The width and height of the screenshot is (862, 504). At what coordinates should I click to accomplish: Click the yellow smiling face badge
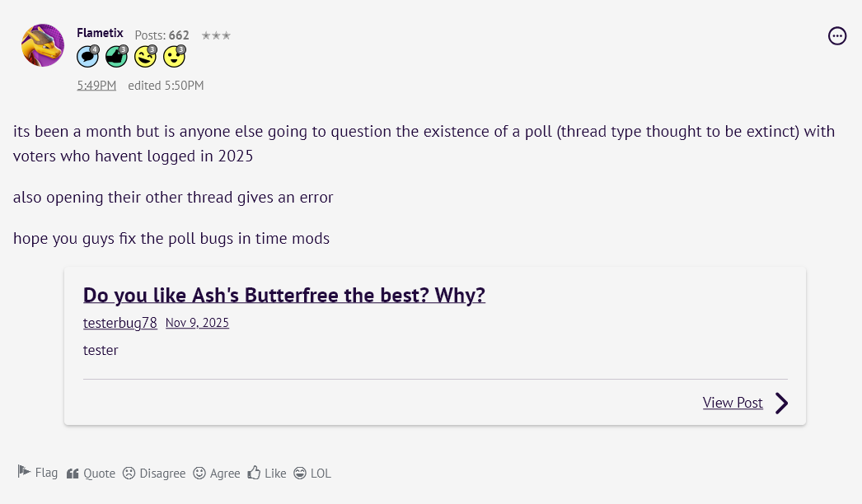(174, 56)
